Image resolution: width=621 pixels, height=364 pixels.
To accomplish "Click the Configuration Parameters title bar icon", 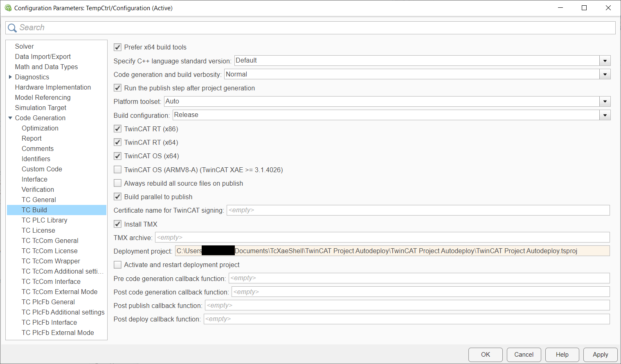I will click(8, 8).
